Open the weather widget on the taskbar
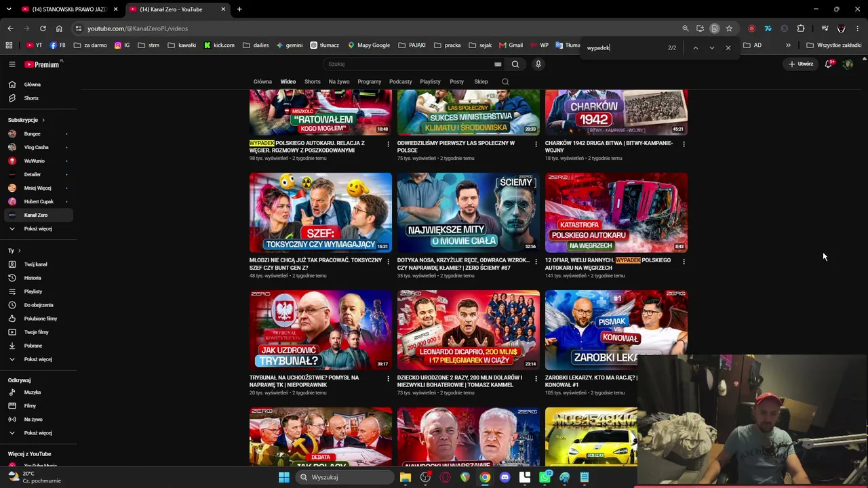This screenshot has width=868, height=488. [34, 477]
